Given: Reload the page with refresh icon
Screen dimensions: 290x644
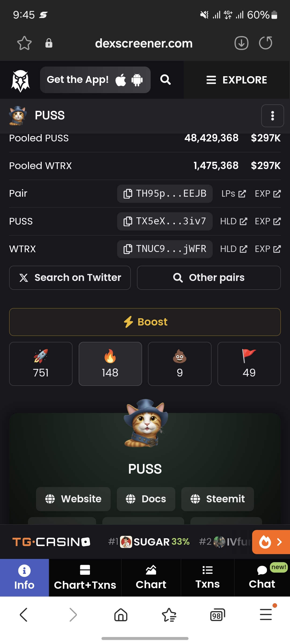Looking at the screenshot, I should pyautogui.click(x=266, y=43).
